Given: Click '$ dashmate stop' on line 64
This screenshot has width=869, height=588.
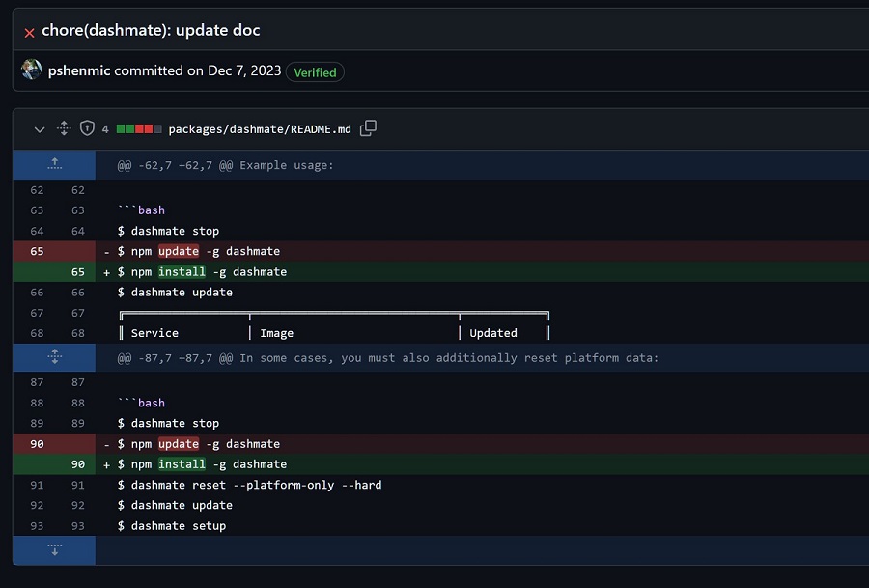Looking at the screenshot, I should (168, 231).
